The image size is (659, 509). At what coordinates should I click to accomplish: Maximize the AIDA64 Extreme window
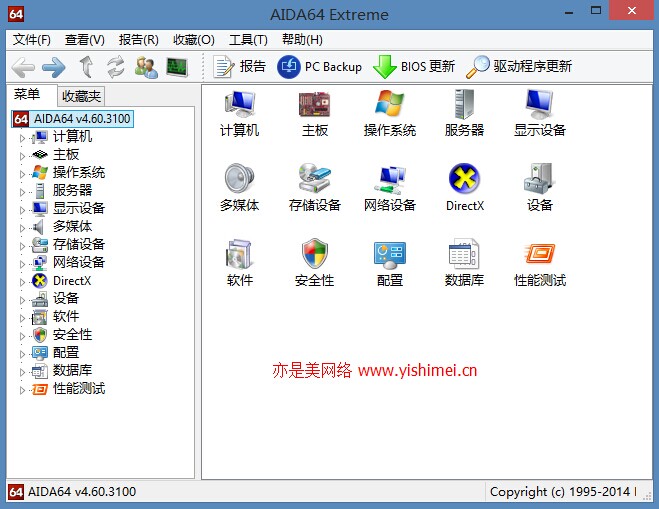[596, 11]
